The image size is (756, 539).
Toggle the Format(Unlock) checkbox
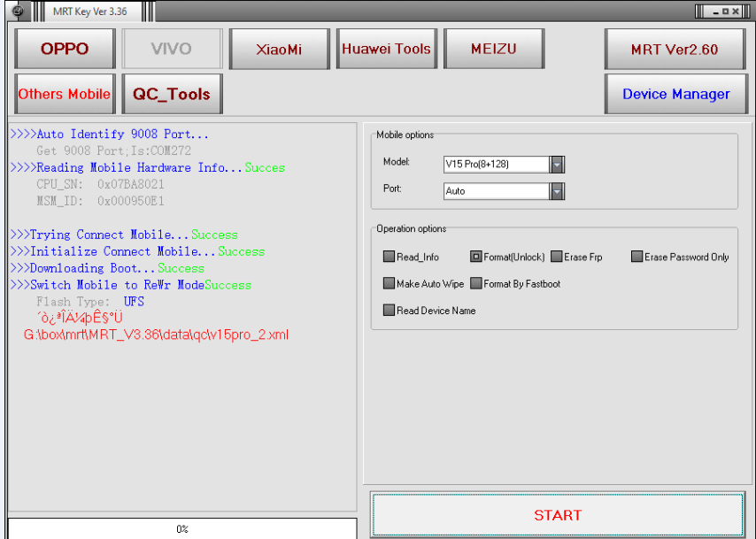tap(475, 257)
